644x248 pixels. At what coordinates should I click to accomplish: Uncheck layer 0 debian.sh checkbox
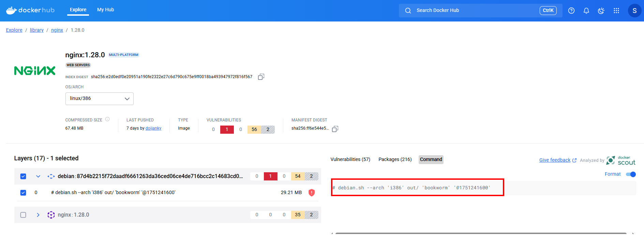click(x=23, y=193)
